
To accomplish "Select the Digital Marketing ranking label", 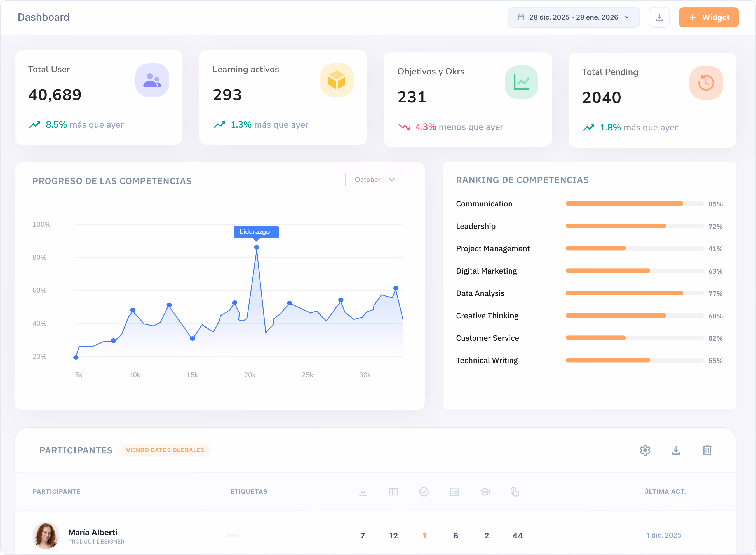I will point(486,271).
